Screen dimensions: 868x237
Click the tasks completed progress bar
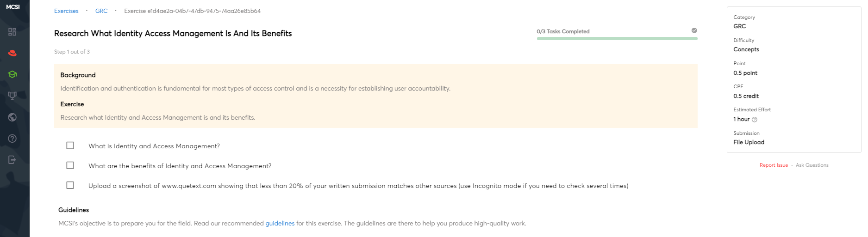click(x=617, y=39)
